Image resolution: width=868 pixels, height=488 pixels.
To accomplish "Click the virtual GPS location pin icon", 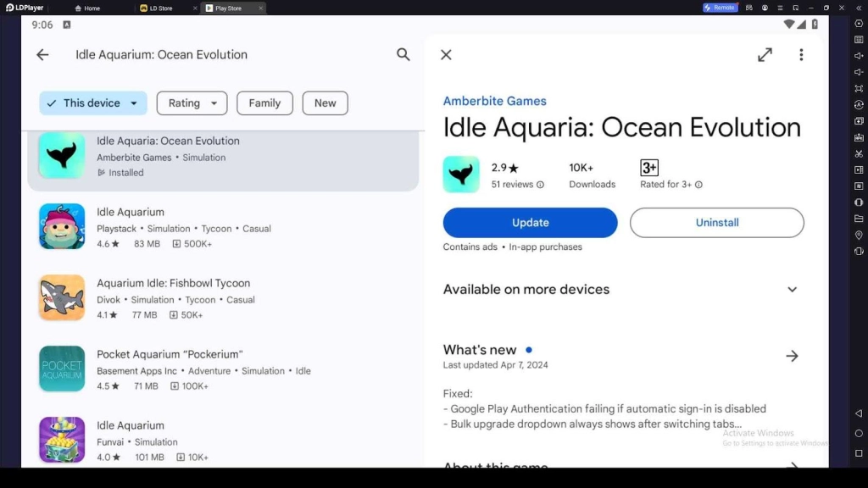I will point(859,236).
